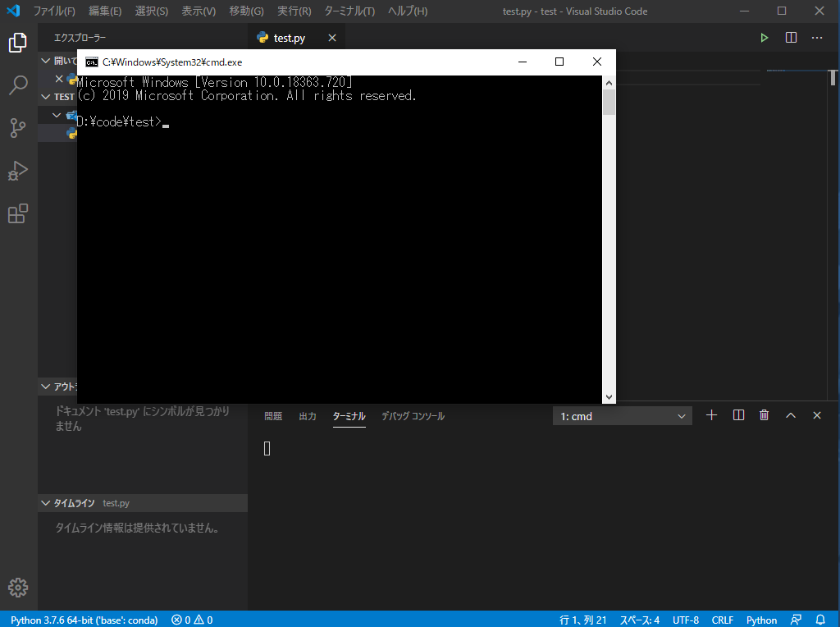This screenshot has height=627, width=840.
Task: Open the 編集(E) menu
Action: click(x=105, y=11)
